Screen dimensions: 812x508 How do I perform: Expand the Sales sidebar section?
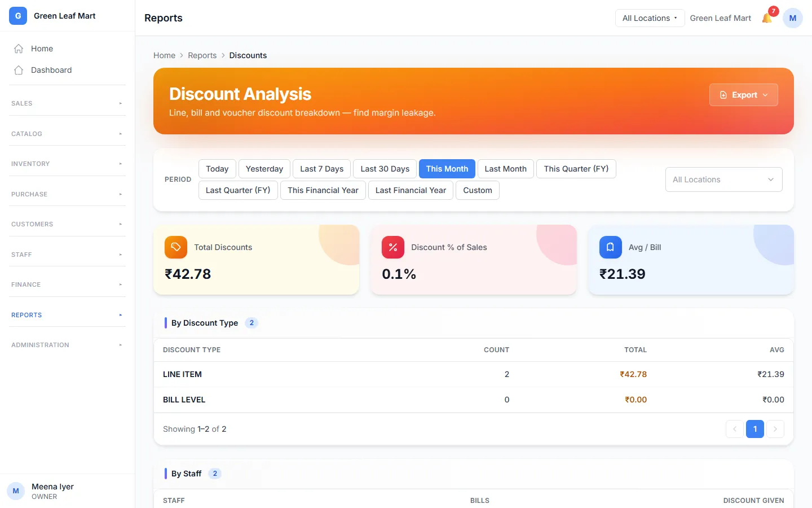point(67,103)
